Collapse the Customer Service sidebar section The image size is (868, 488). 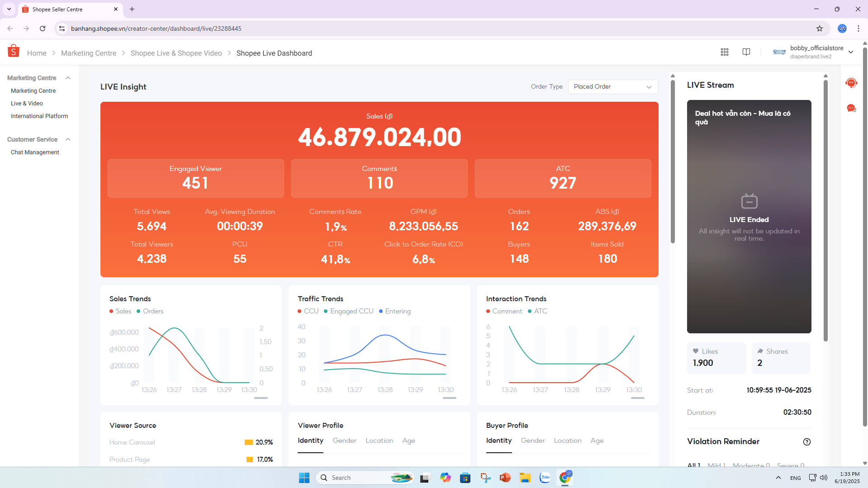point(68,139)
